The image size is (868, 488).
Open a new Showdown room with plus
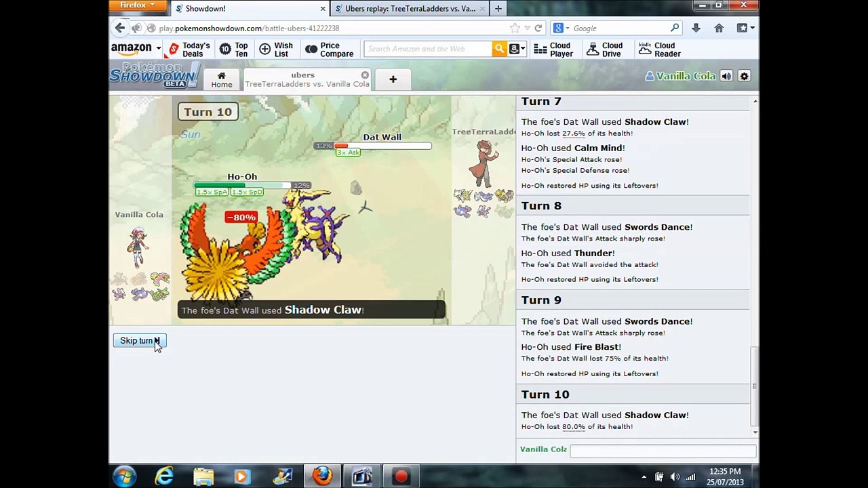pos(393,79)
